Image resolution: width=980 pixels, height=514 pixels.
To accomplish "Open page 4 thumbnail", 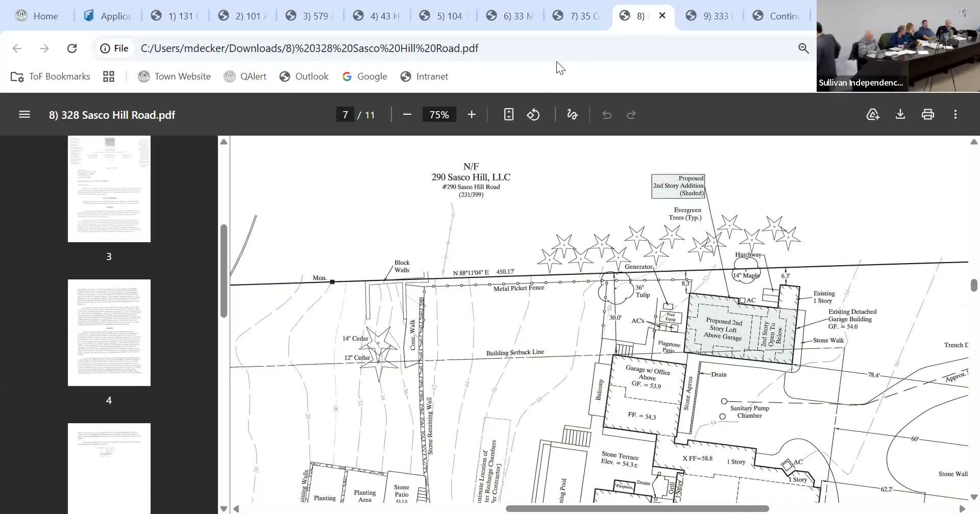I will pos(109,332).
